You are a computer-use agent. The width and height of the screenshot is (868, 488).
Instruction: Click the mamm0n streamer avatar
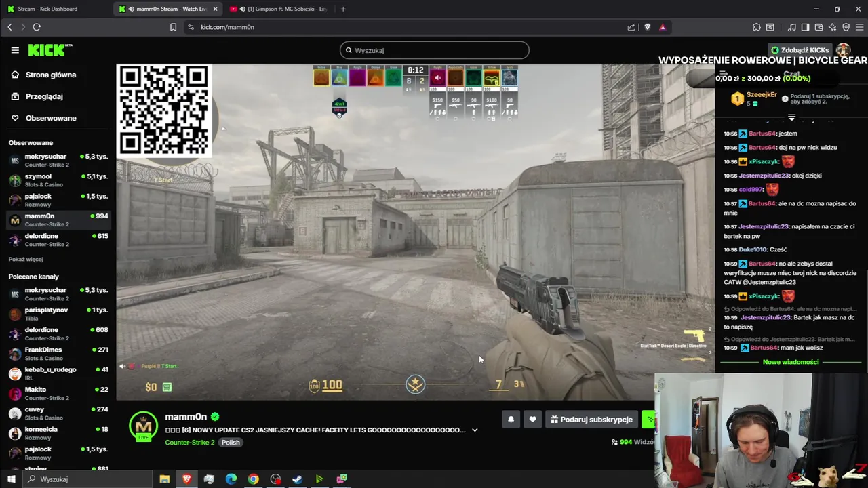pos(144,426)
